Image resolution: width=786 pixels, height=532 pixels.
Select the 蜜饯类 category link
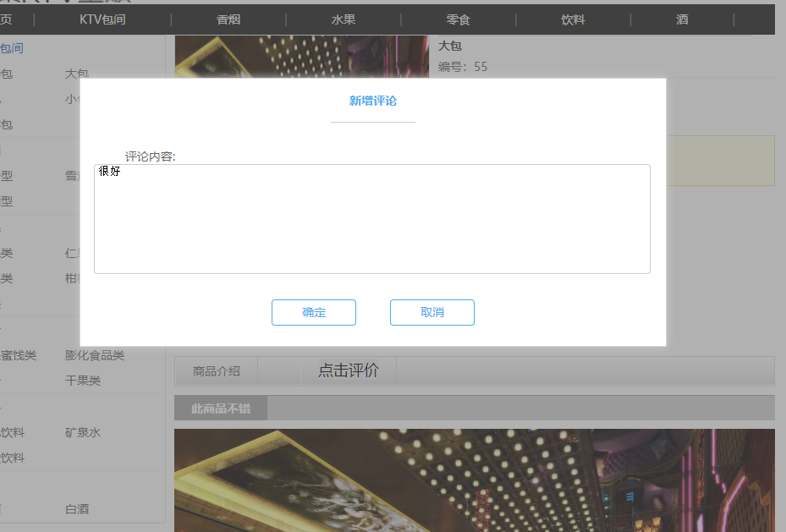pos(18,355)
